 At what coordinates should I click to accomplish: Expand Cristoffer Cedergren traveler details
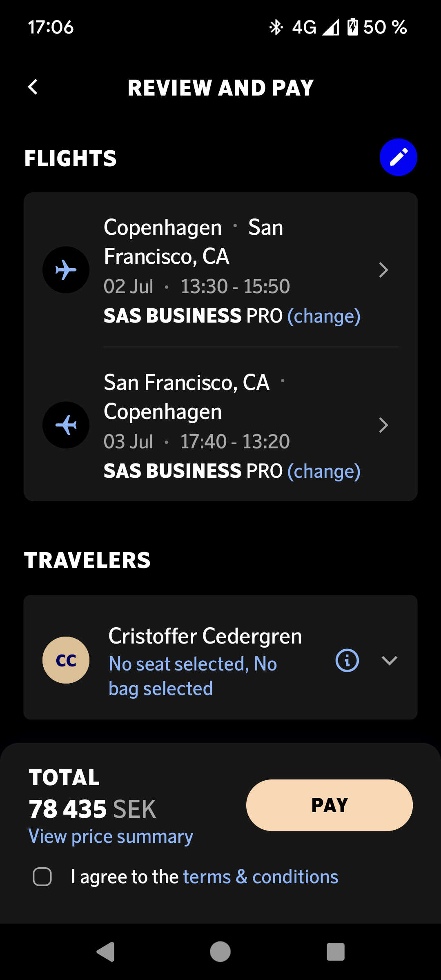pos(389,660)
